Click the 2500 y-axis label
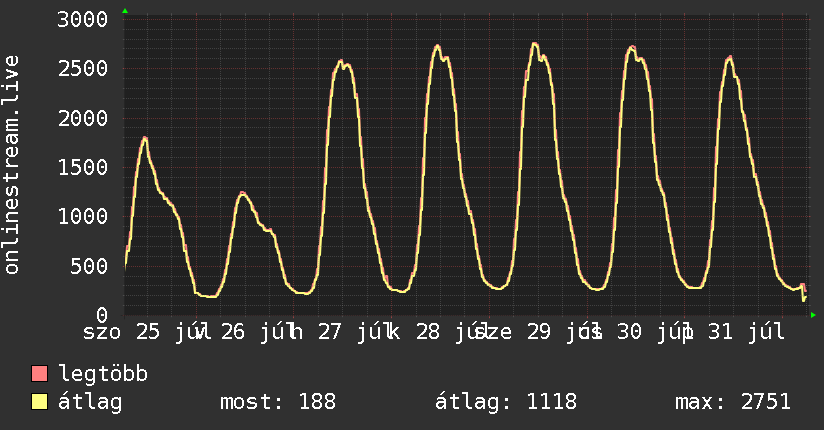Image resolution: width=824 pixels, height=430 pixels. click(x=83, y=69)
